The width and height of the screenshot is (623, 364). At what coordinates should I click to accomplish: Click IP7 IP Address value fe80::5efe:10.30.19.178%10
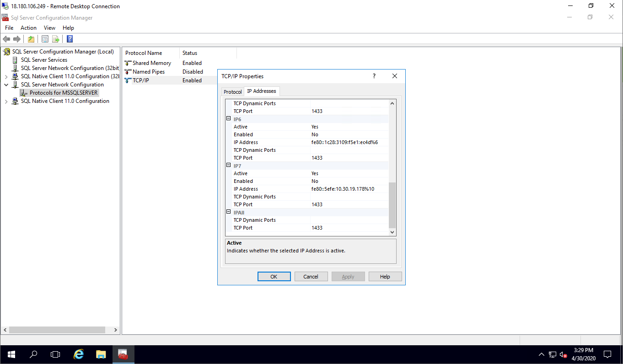[343, 189]
